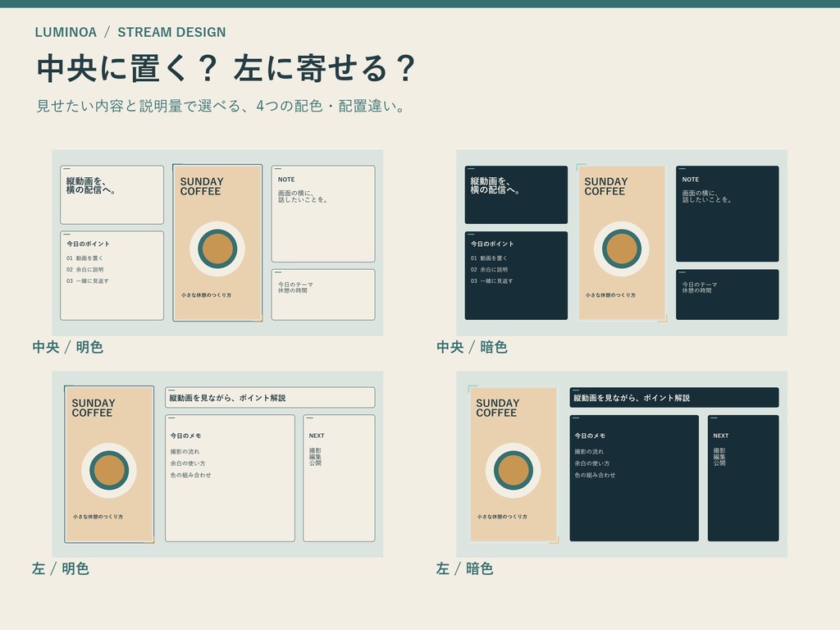Click SUNDAY COFFEE title in the 左 / 明色 layout
The width and height of the screenshot is (840, 630).
[94, 408]
